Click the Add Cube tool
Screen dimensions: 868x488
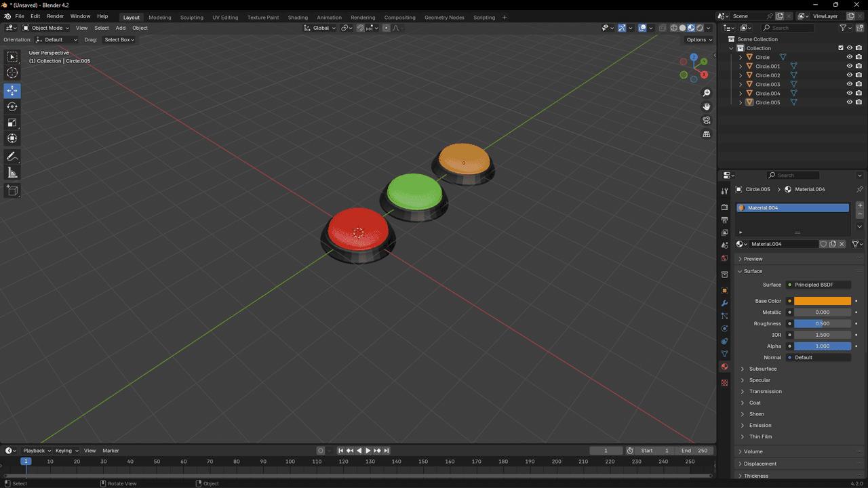12,191
